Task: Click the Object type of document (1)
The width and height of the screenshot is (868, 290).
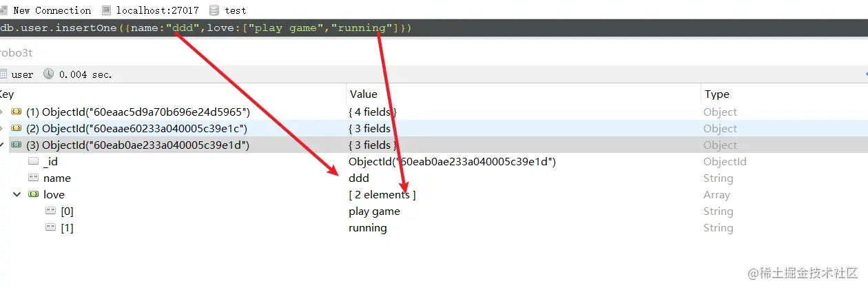Action: click(720, 112)
